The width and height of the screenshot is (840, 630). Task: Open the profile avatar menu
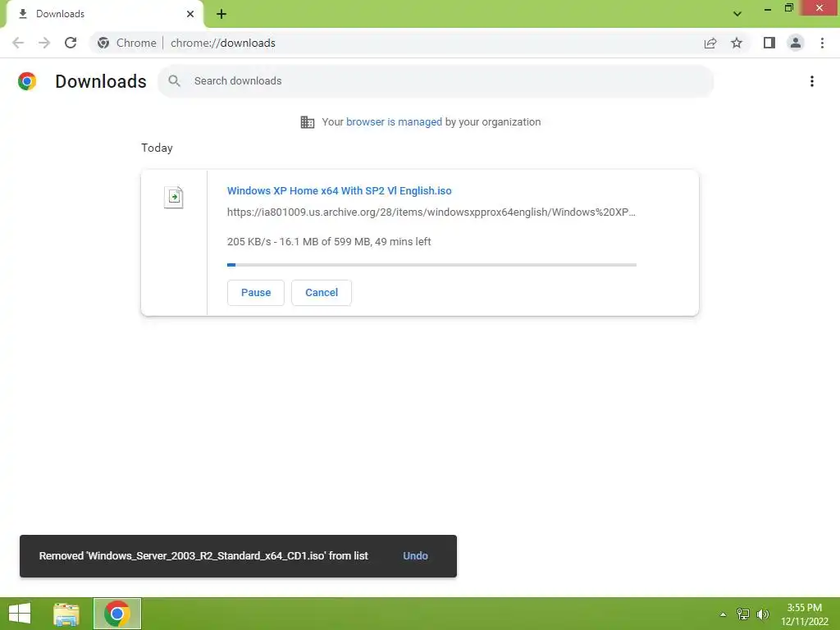tap(796, 43)
